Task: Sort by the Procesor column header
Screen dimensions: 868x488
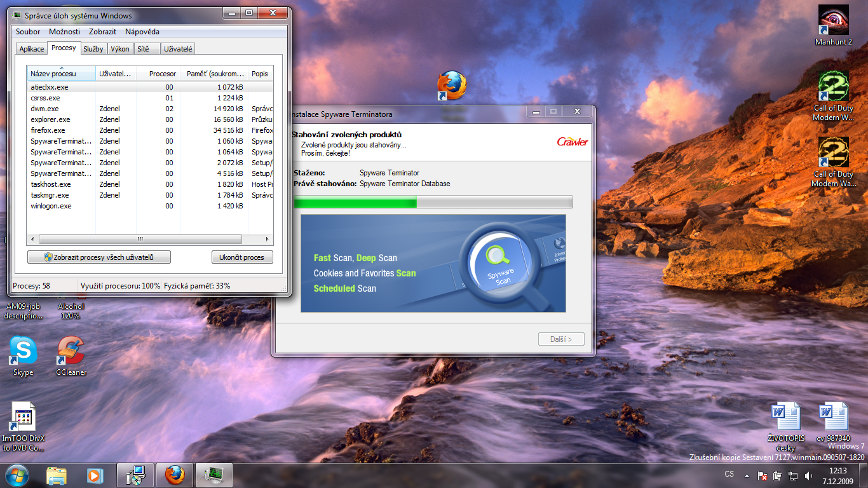Action: (x=158, y=74)
